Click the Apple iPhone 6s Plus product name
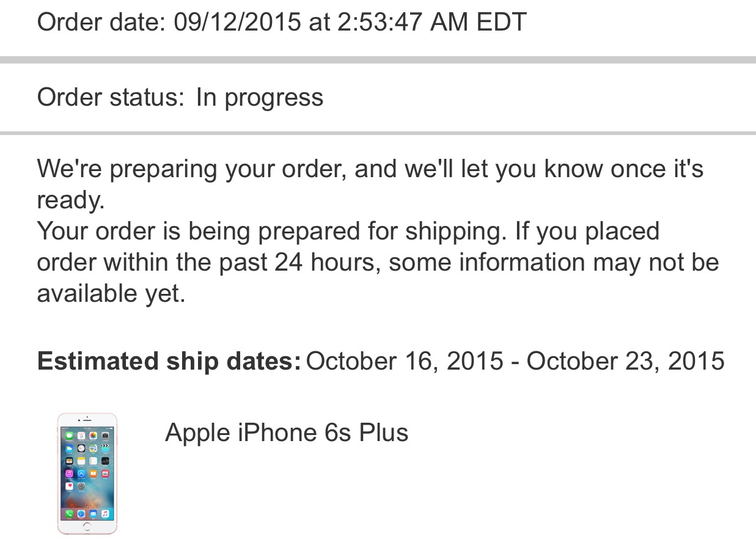Viewport: 756px width, 559px height. pyautogui.click(x=287, y=433)
